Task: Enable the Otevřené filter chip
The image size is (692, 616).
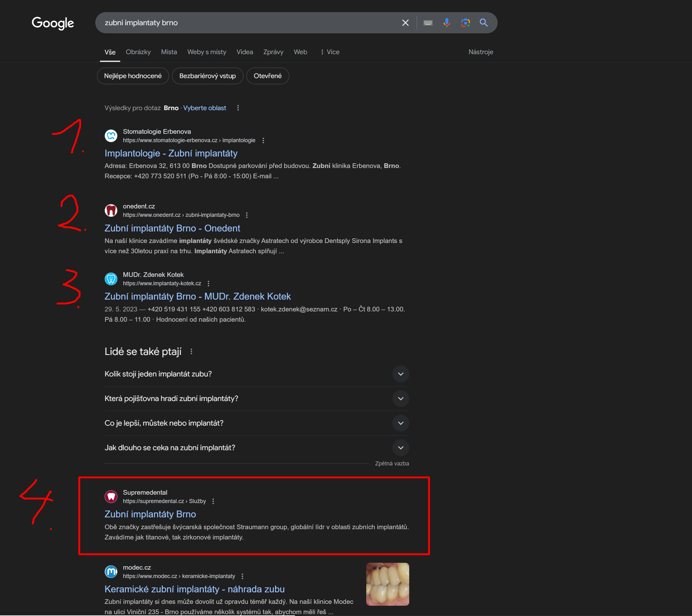Action: click(267, 76)
